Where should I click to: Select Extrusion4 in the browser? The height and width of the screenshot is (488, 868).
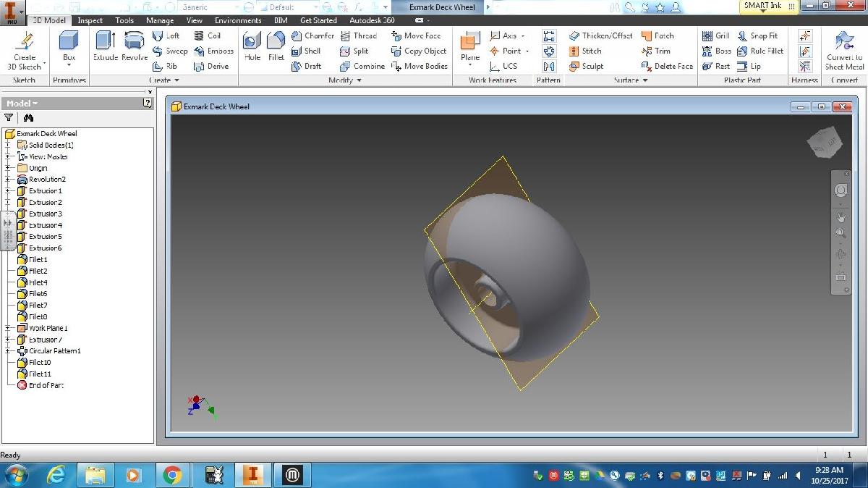46,225
